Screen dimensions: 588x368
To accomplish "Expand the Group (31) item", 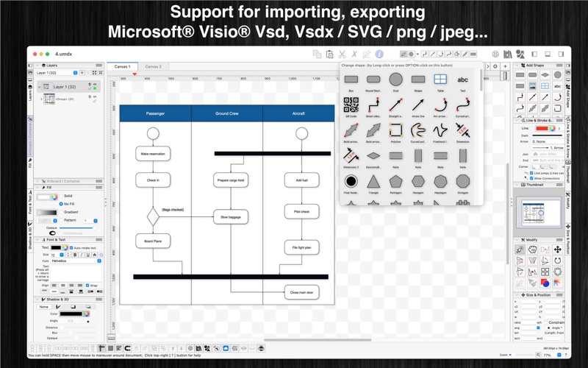I will tap(41, 99).
